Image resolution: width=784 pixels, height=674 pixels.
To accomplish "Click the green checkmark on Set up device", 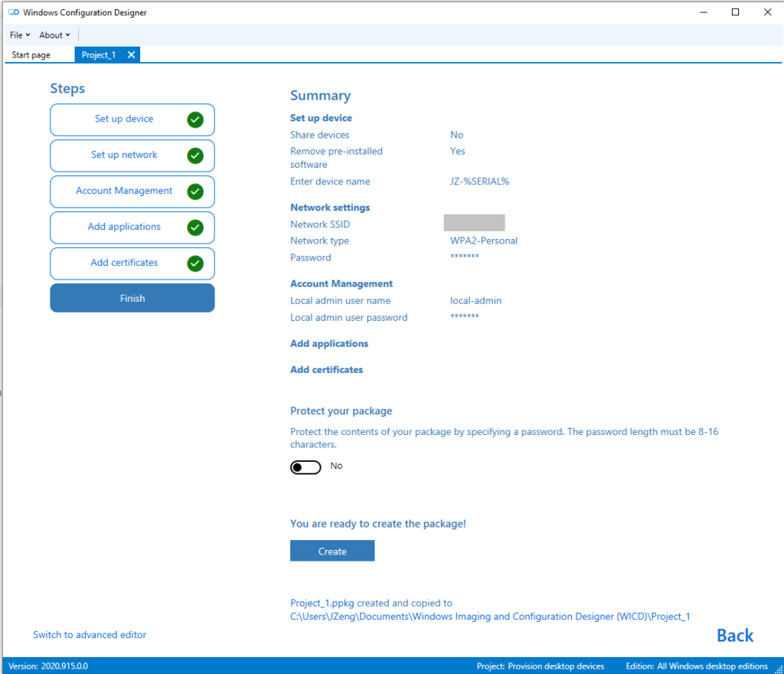I will coord(195,119).
